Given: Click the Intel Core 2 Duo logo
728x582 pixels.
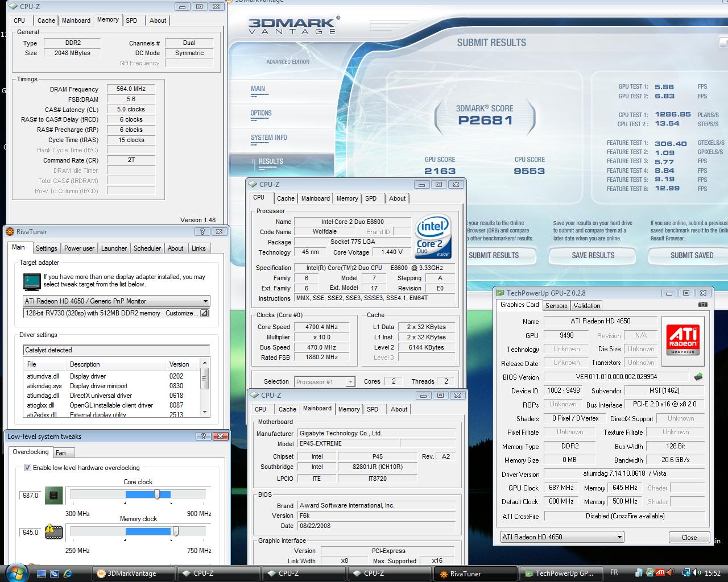Looking at the screenshot, I should tap(433, 236).
